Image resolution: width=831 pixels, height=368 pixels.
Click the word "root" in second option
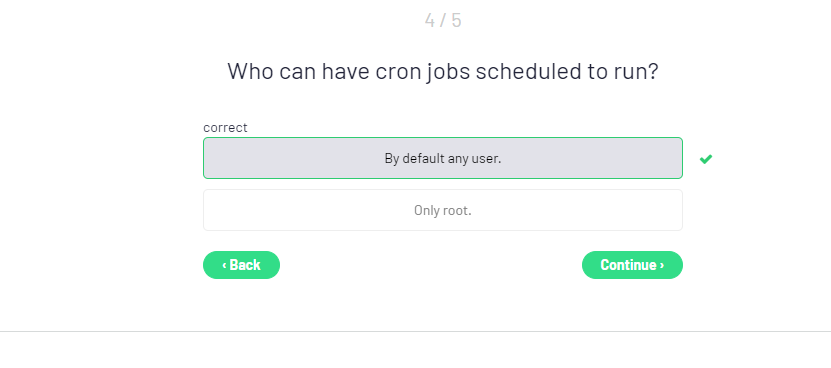pos(457,211)
